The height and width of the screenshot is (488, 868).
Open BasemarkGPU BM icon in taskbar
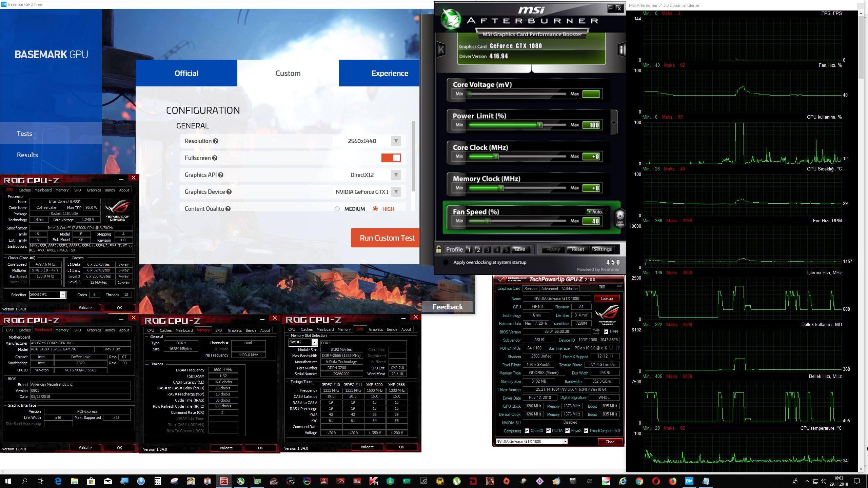(x=689, y=481)
